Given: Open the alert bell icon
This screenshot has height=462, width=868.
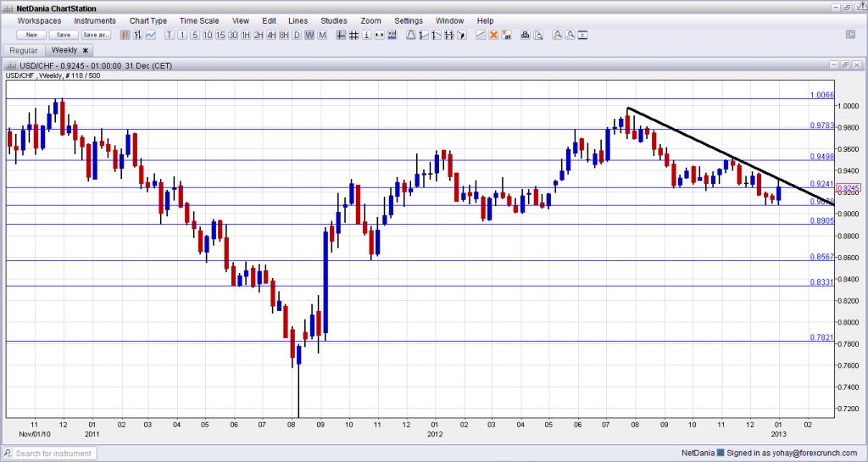Looking at the screenshot, I should (x=411, y=35).
